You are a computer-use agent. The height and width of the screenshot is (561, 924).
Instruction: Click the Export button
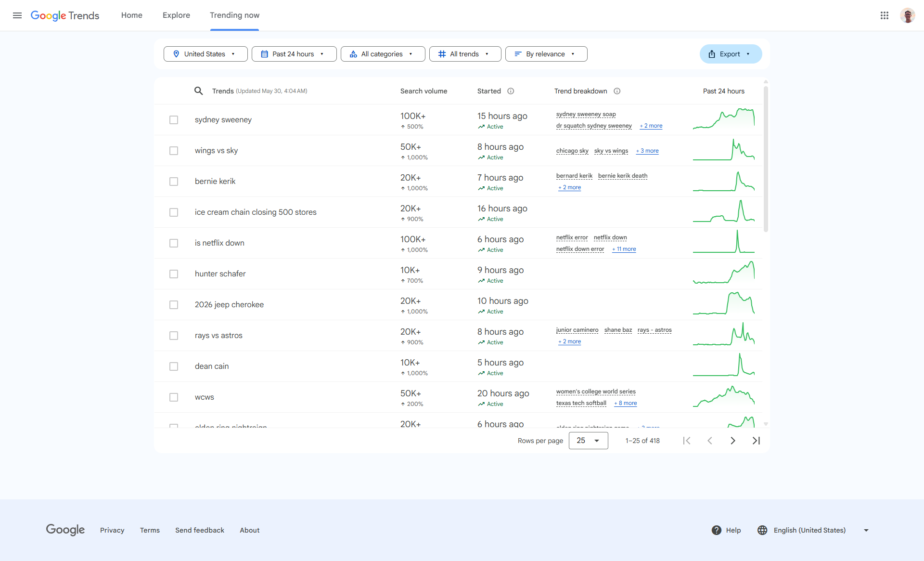click(731, 54)
